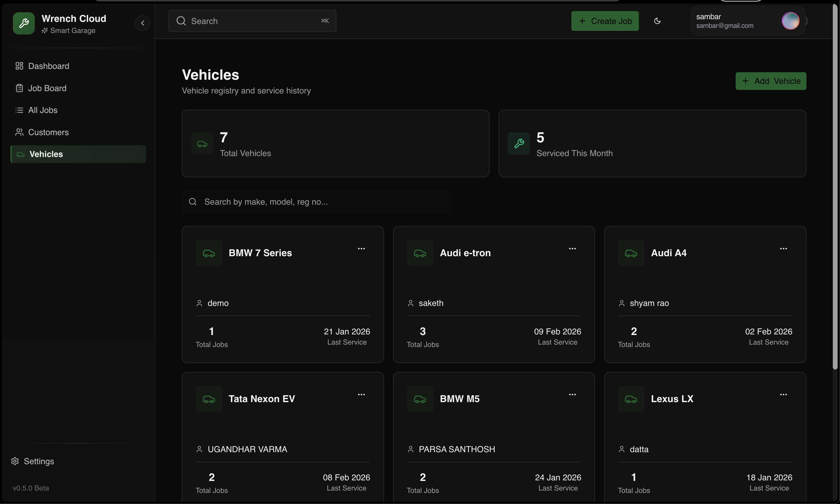
Task: Click owner name datta
Action: click(639, 449)
